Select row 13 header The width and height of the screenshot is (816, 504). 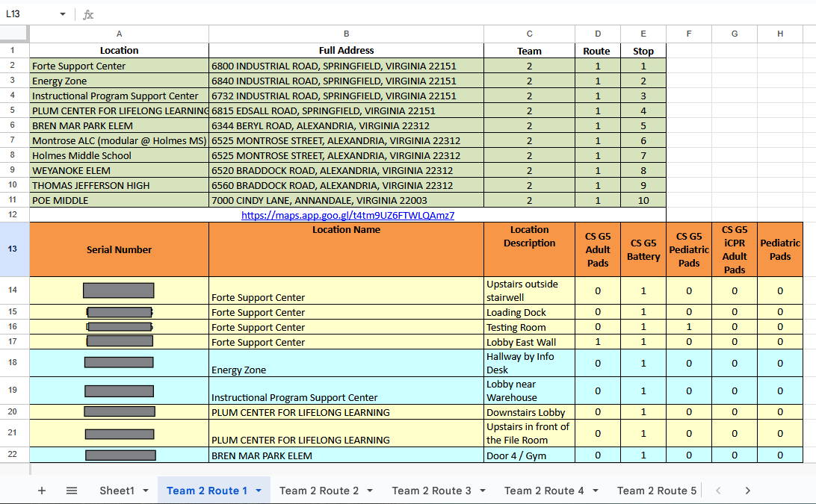click(13, 249)
